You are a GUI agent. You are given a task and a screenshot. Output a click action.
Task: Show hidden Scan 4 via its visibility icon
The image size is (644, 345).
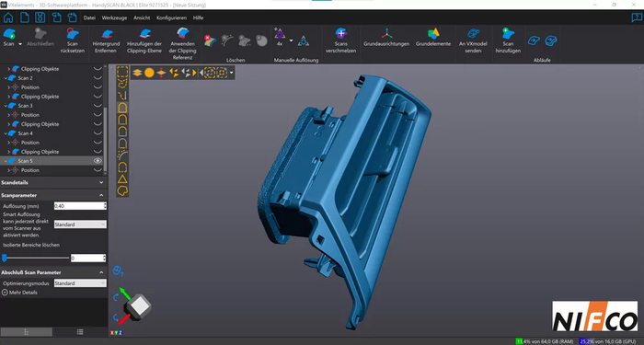click(98, 133)
